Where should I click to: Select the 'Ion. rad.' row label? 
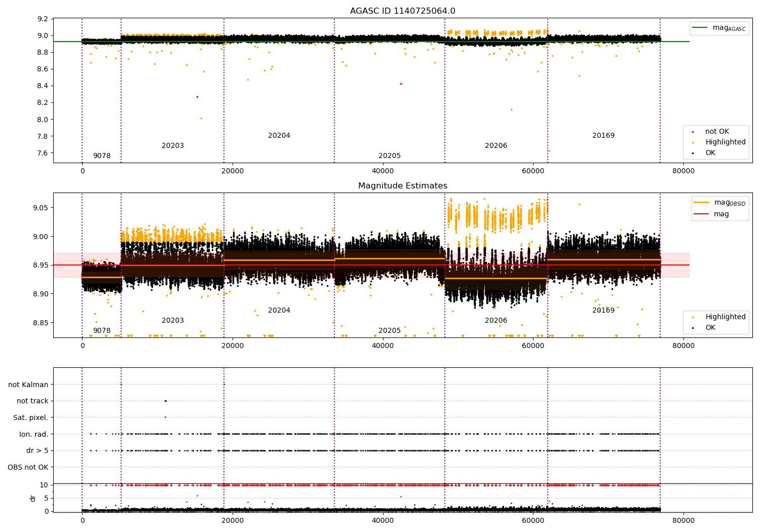point(33,434)
